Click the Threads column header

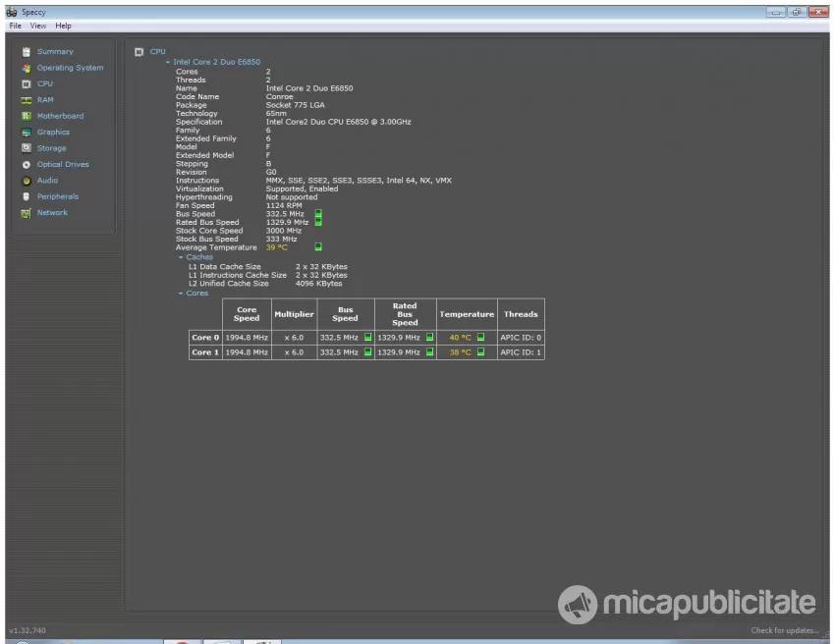tap(521, 314)
